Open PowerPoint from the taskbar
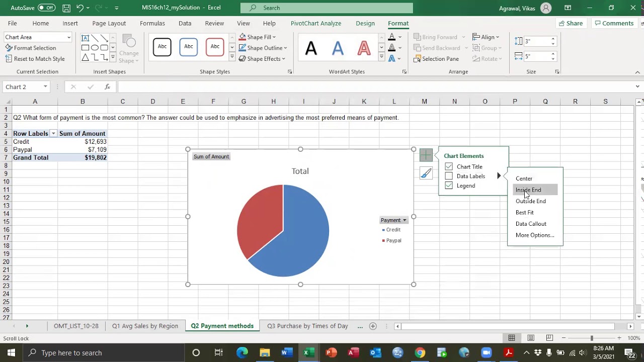 [331, 352]
